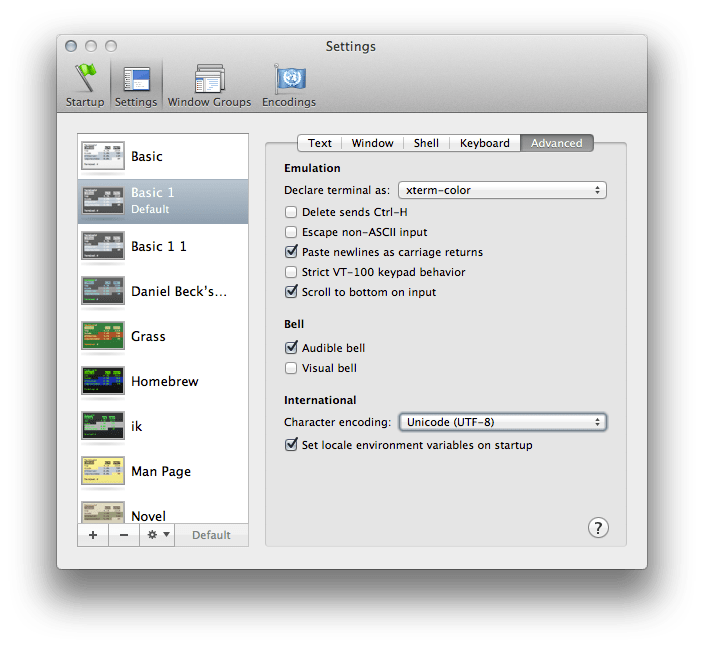704x648 pixels.
Task: Uncheck Scroll to bottom on input
Action: pos(291,292)
